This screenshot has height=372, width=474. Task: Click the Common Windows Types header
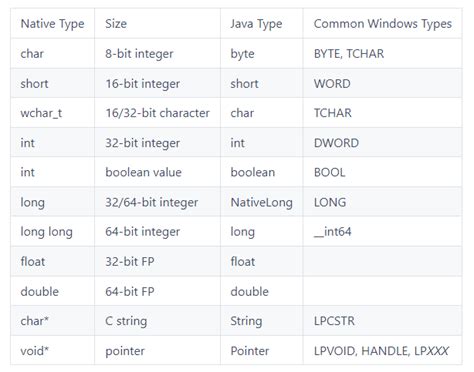pyautogui.click(x=382, y=24)
